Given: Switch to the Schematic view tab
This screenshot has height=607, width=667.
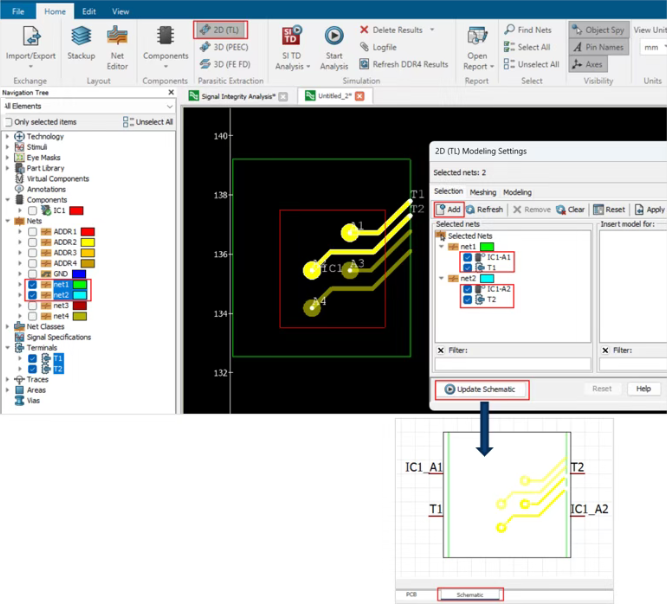Looking at the screenshot, I should coord(470,595).
